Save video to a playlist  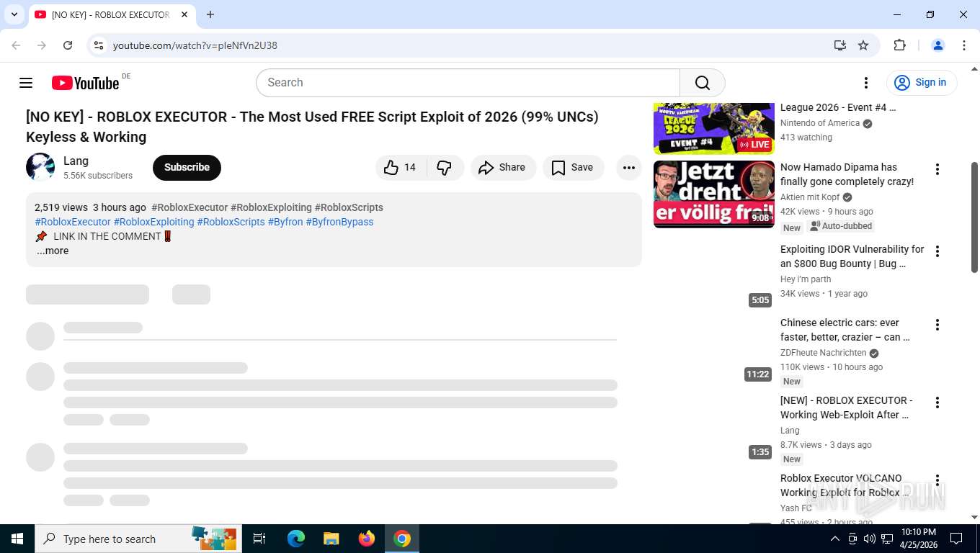(573, 167)
